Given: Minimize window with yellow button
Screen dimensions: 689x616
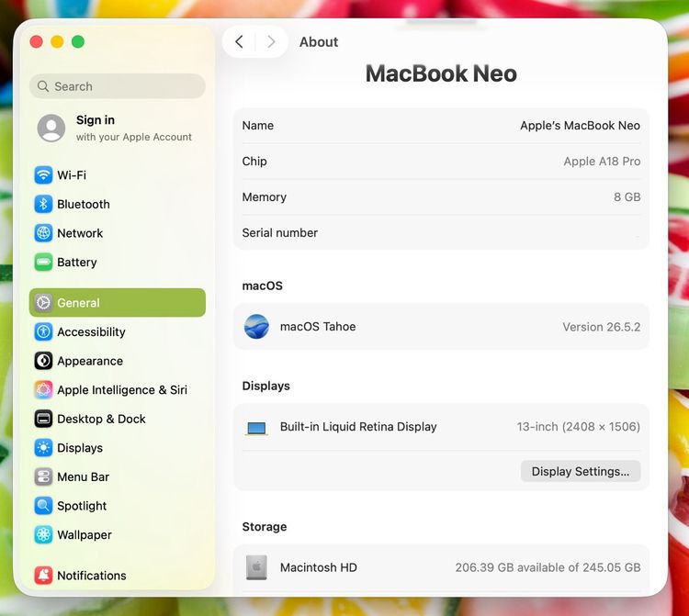Looking at the screenshot, I should tap(57, 41).
